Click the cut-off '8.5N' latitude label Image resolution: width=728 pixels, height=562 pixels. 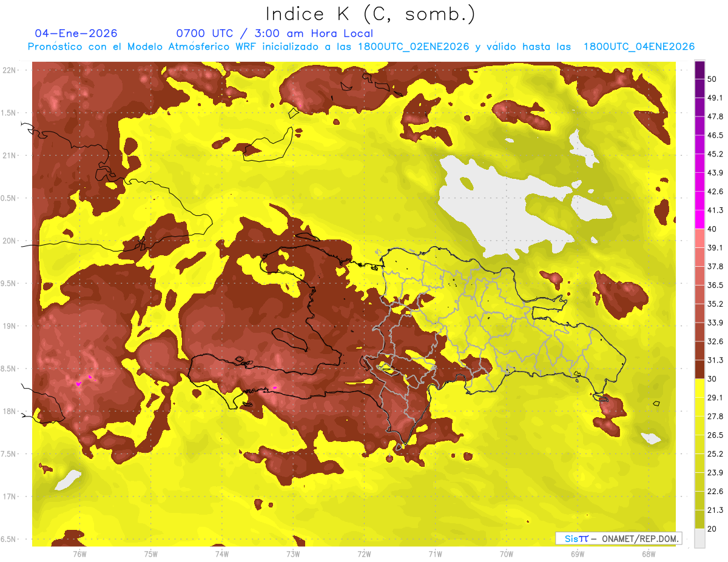click(10, 369)
